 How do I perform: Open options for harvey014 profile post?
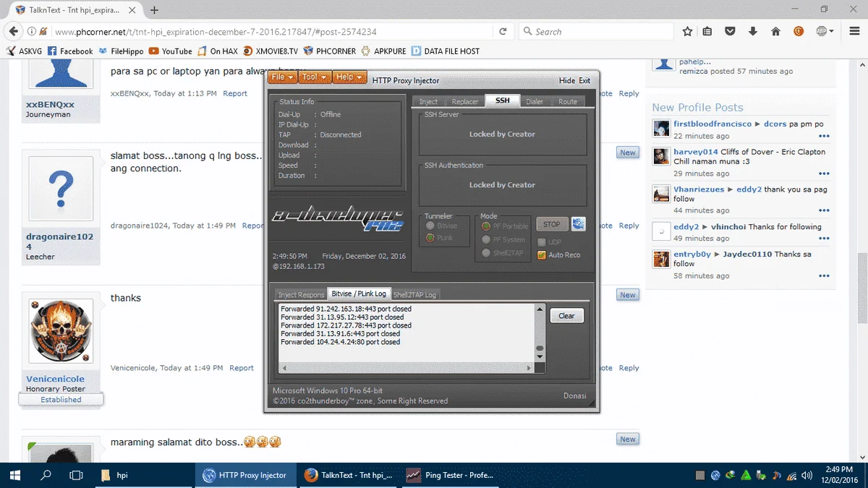824,174
